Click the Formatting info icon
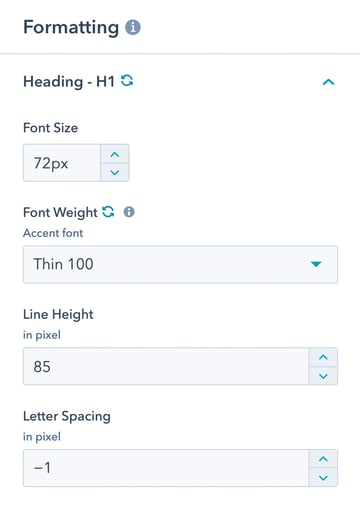The width and height of the screenshot is (360, 509). point(133,27)
